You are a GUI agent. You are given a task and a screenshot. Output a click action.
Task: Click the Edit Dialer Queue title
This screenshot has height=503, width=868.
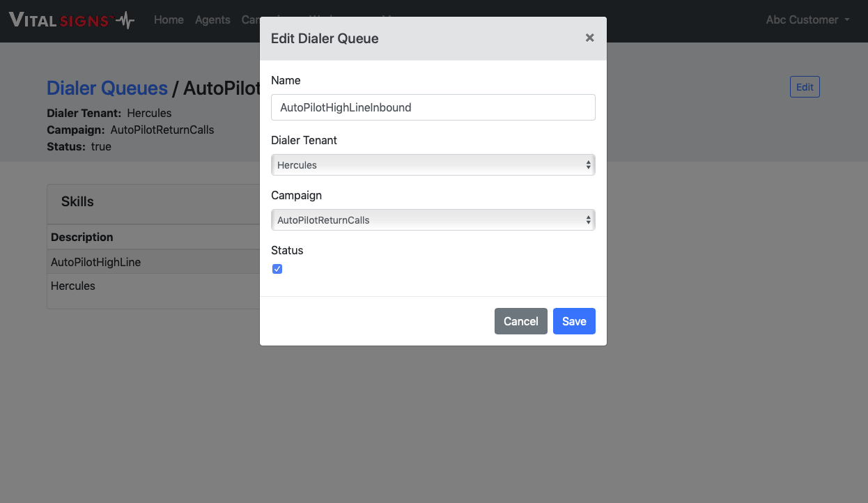[x=325, y=38]
